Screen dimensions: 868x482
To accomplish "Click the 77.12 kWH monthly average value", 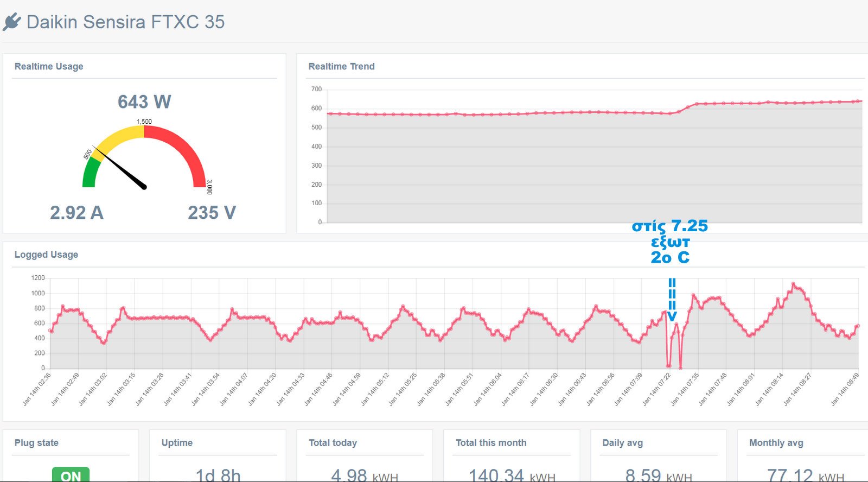I will tap(806, 475).
